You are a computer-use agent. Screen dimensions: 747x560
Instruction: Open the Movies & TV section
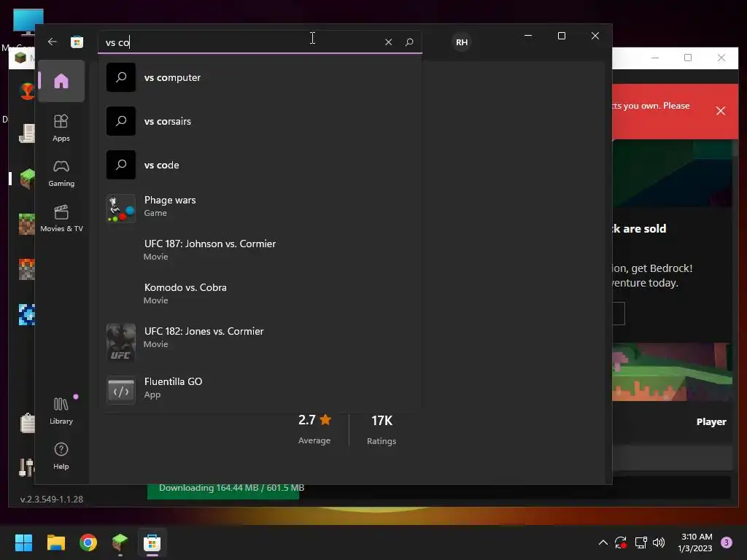coord(61,218)
